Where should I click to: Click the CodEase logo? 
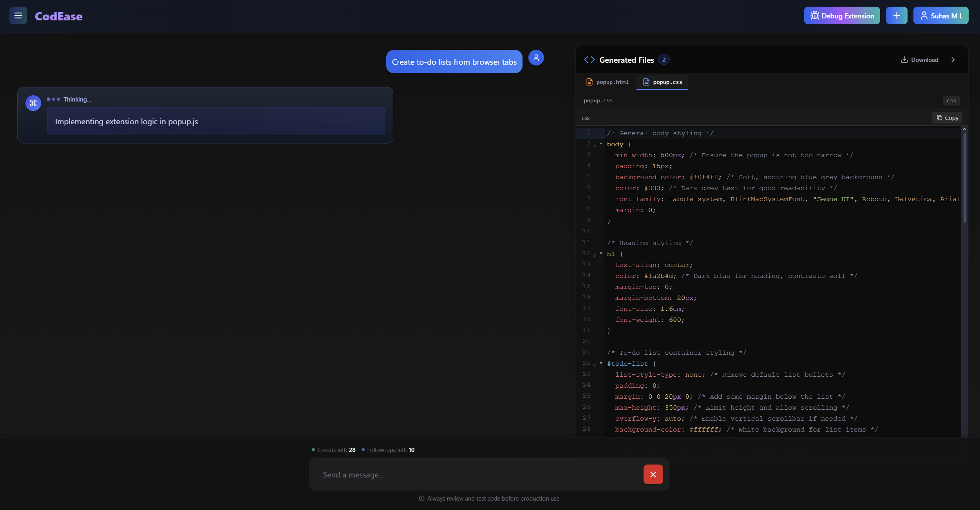59,16
